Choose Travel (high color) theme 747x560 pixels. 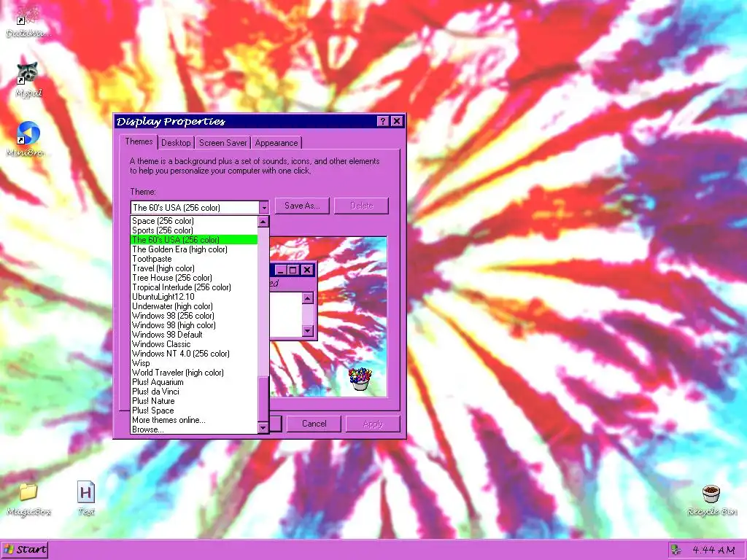194,268
